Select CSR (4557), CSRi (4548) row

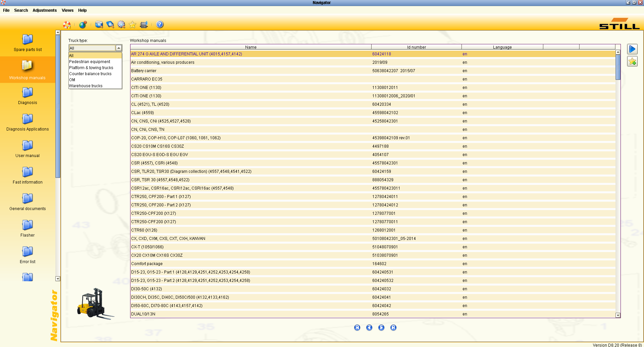pyautogui.click(x=373, y=163)
